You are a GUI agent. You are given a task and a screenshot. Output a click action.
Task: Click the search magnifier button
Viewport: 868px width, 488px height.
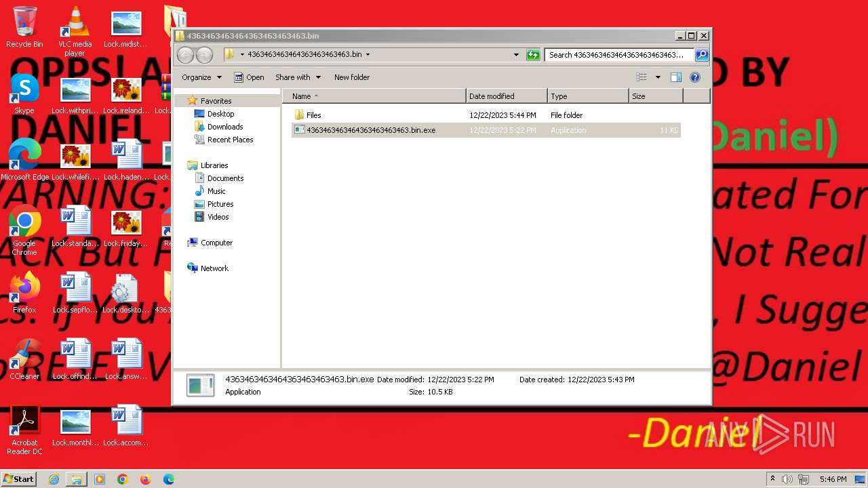coord(702,55)
